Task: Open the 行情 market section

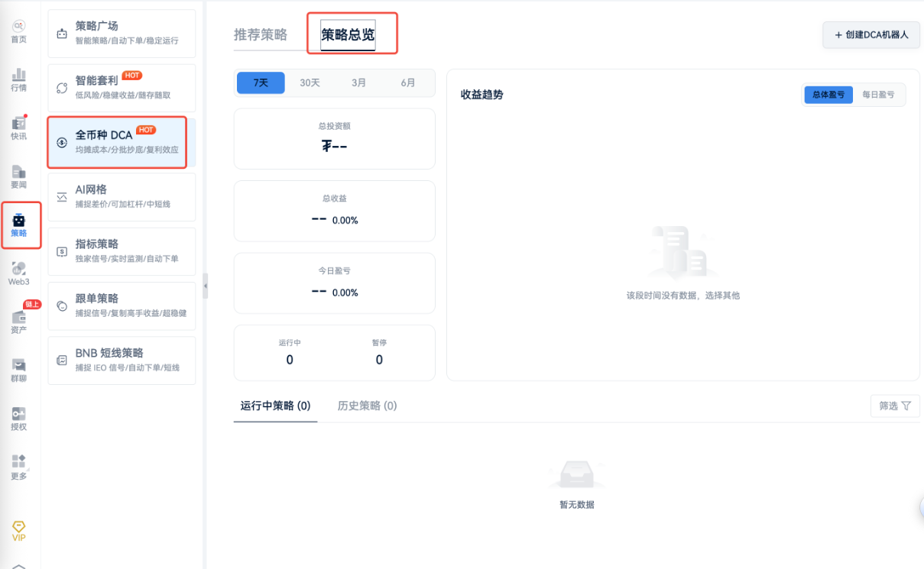Action: point(18,79)
